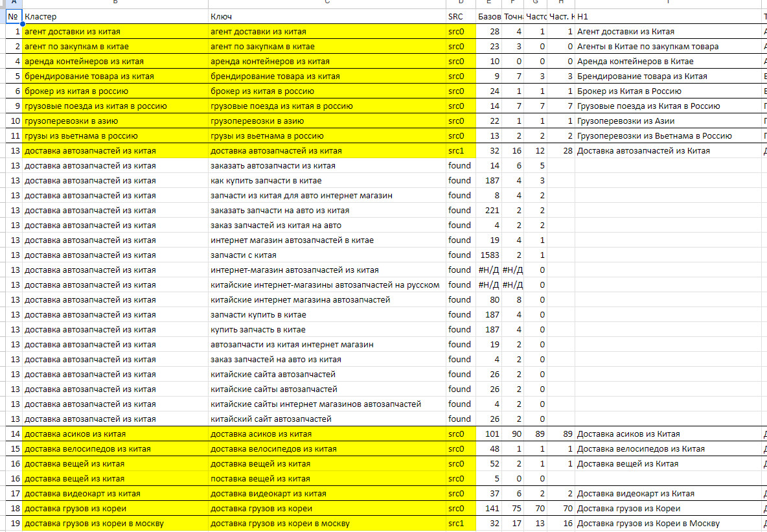Select H1 cell 'Агент доставки из Китая'
The width and height of the screenshot is (767, 532).
tap(668, 31)
